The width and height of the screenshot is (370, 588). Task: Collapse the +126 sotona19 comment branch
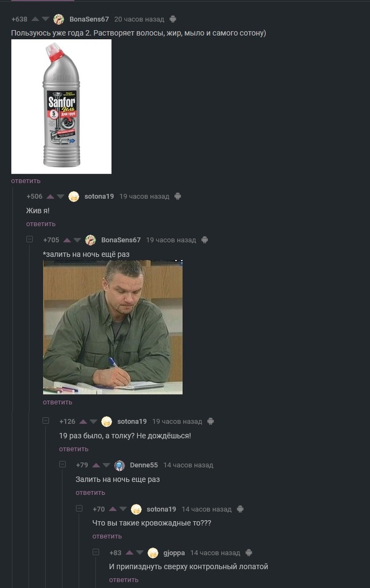[46, 421]
